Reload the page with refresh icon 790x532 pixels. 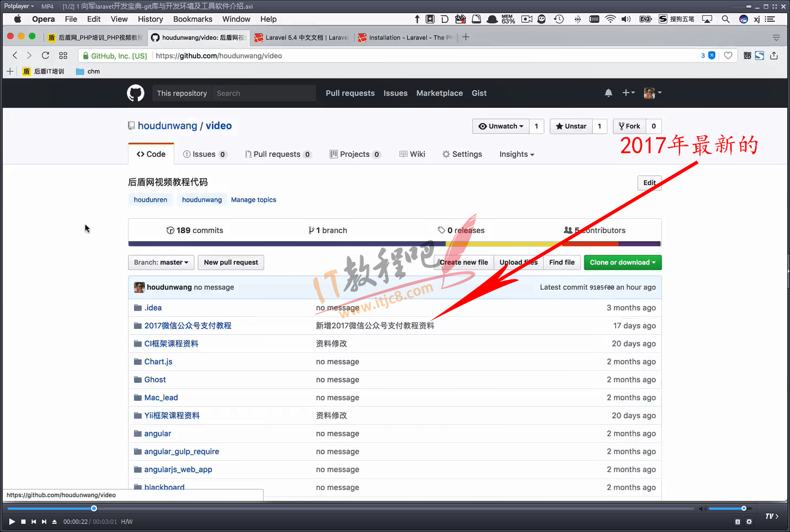46,56
